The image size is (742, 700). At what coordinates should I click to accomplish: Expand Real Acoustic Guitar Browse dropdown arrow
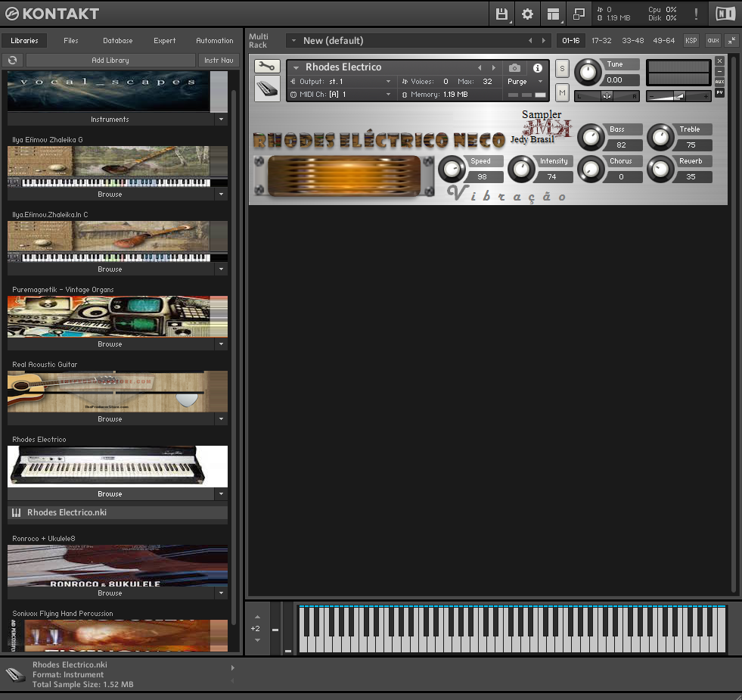[221, 418]
